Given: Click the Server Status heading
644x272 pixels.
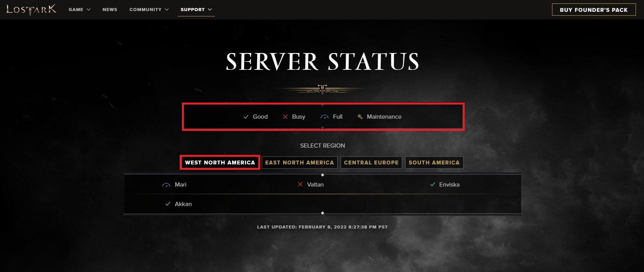Looking at the screenshot, I should 322,62.
